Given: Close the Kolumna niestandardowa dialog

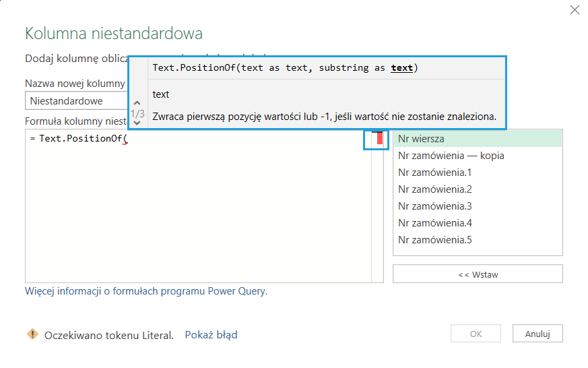Looking at the screenshot, I should coord(575,10).
